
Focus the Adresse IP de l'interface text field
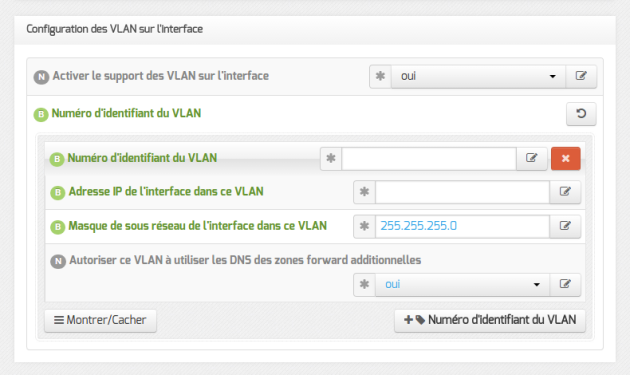click(462, 192)
